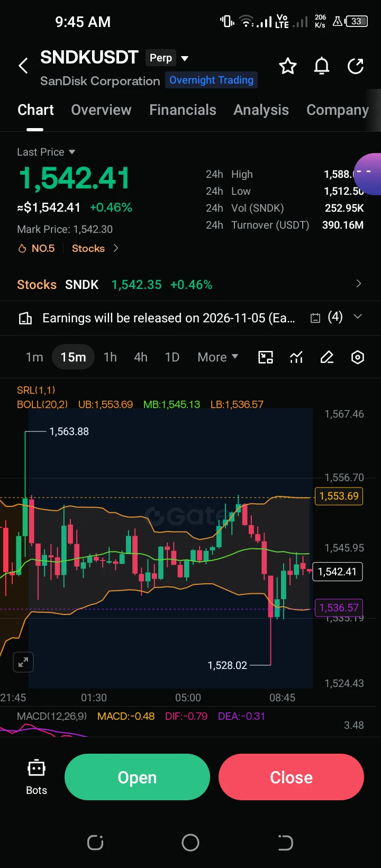This screenshot has height=868, width=381.
Task: Tap the green Open position button
Action: click(137, 777)
